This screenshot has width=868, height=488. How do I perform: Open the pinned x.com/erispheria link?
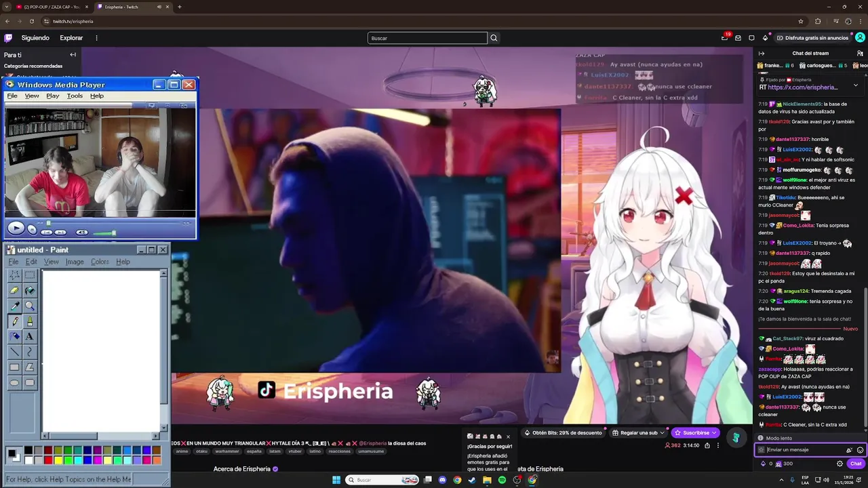802,87
